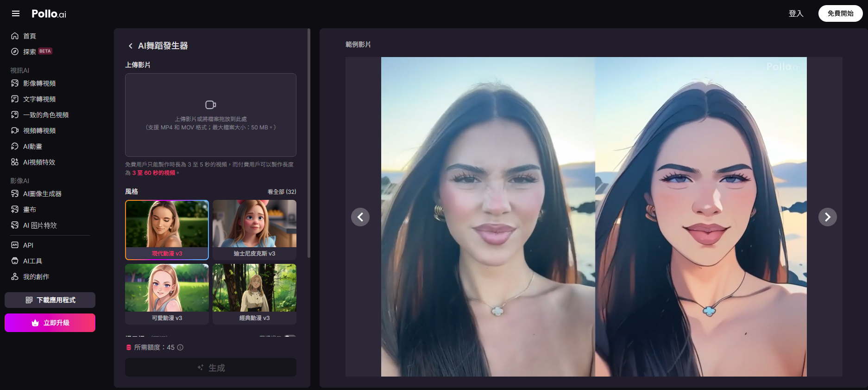Go to the previous sample video with the left arrow
868x390 pixels.
(x=360, y=217)
